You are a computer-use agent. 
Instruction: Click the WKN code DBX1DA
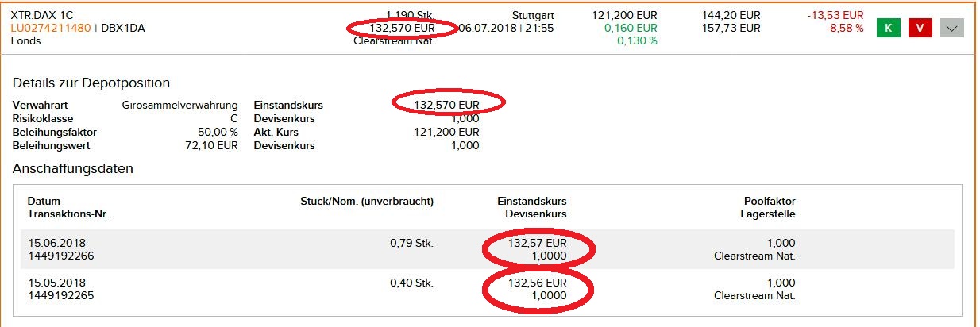123,28
